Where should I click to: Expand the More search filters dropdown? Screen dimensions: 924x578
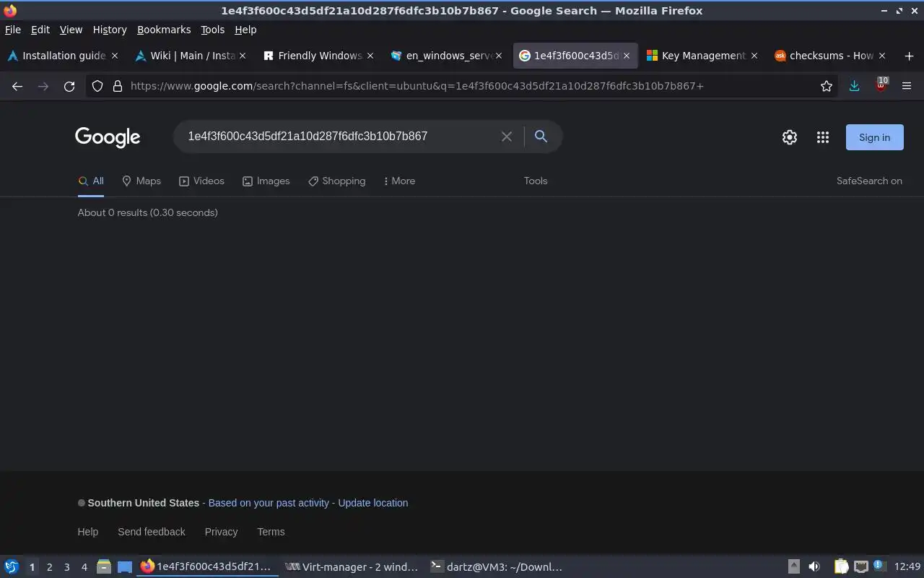(x=399, y=181)
